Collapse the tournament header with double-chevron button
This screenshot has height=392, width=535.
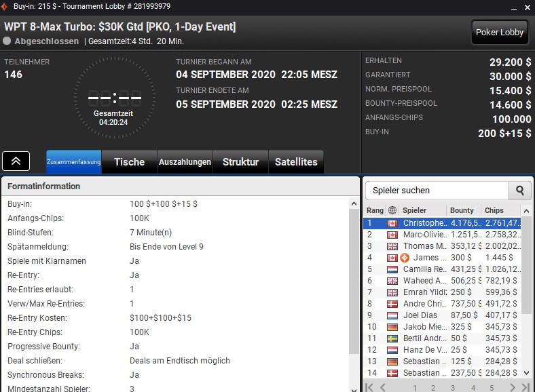(16, 161)
